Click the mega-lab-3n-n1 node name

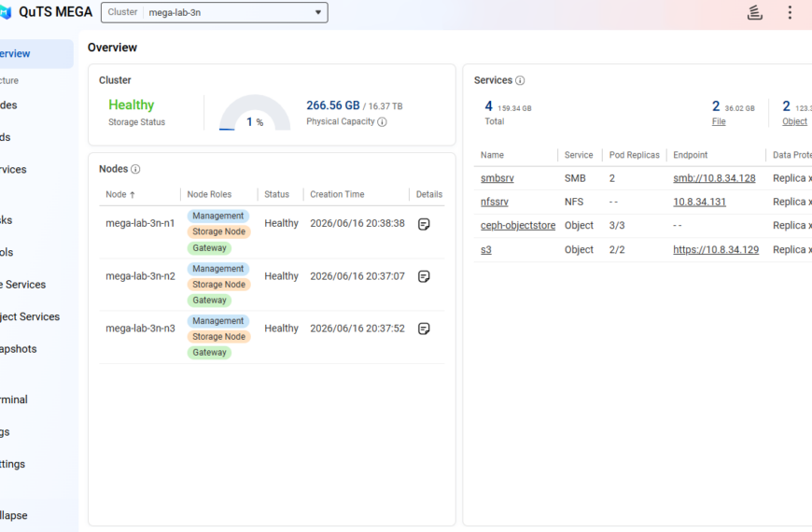(x=140, y=223)
